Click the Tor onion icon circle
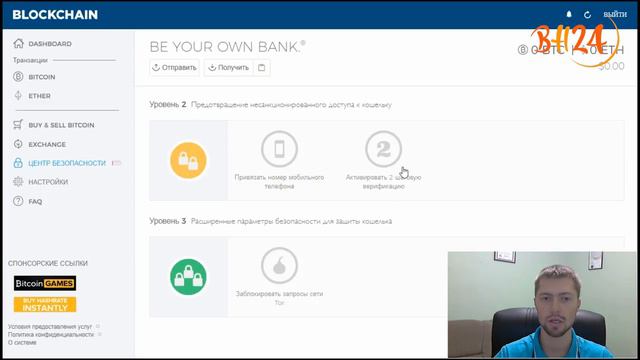This screenshot has height=360, width=640. pos(280,265)
